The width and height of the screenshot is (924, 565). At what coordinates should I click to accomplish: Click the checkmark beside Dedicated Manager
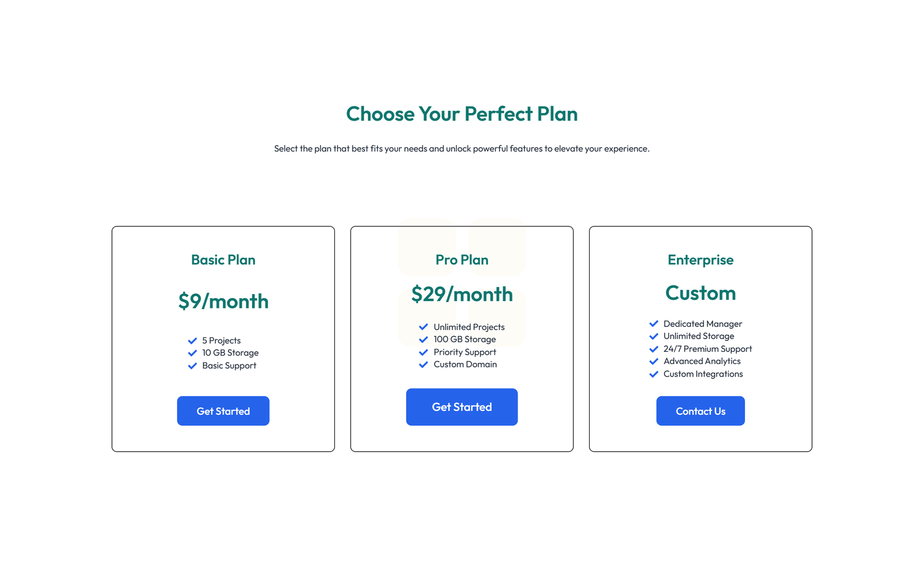[654, 324]
